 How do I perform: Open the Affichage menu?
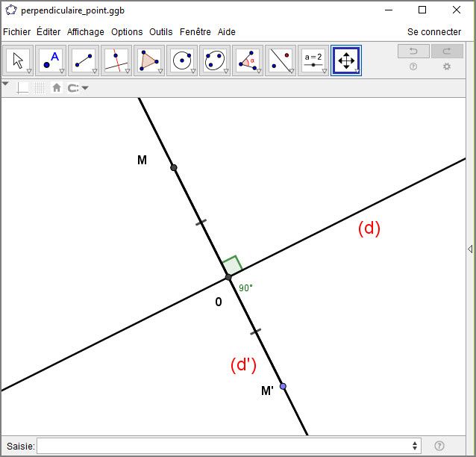[86, 31]
